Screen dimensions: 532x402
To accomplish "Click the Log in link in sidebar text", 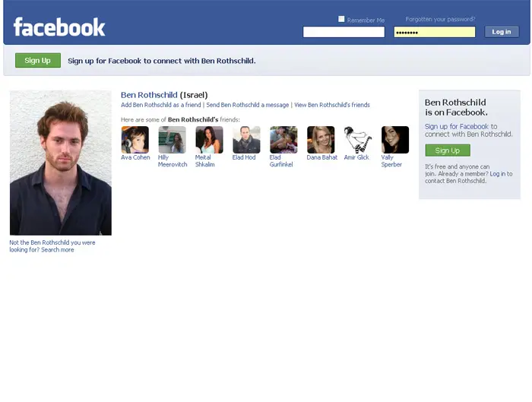I will pyautogui.click(x=497, y=174).
